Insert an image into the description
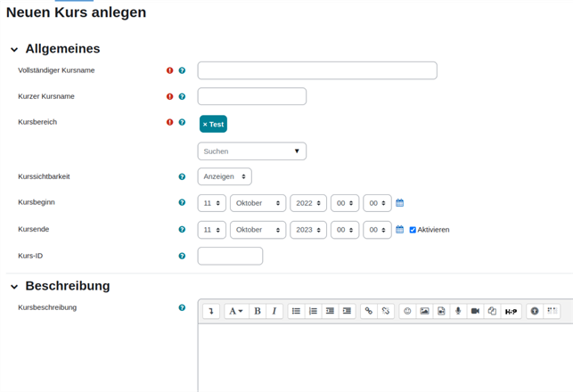The width and height of the screenshot is (573, 392). [x=424, y=311]
